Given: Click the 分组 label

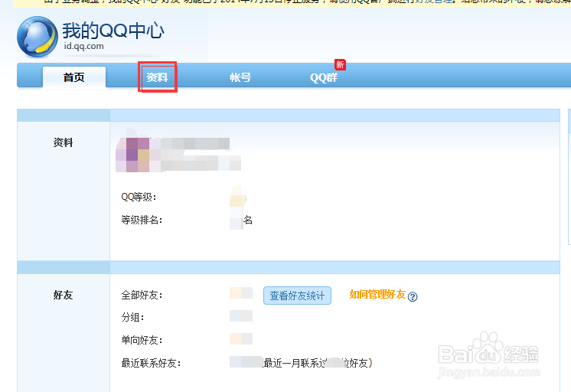Looking at the screenshot, I should pos(132,317).
